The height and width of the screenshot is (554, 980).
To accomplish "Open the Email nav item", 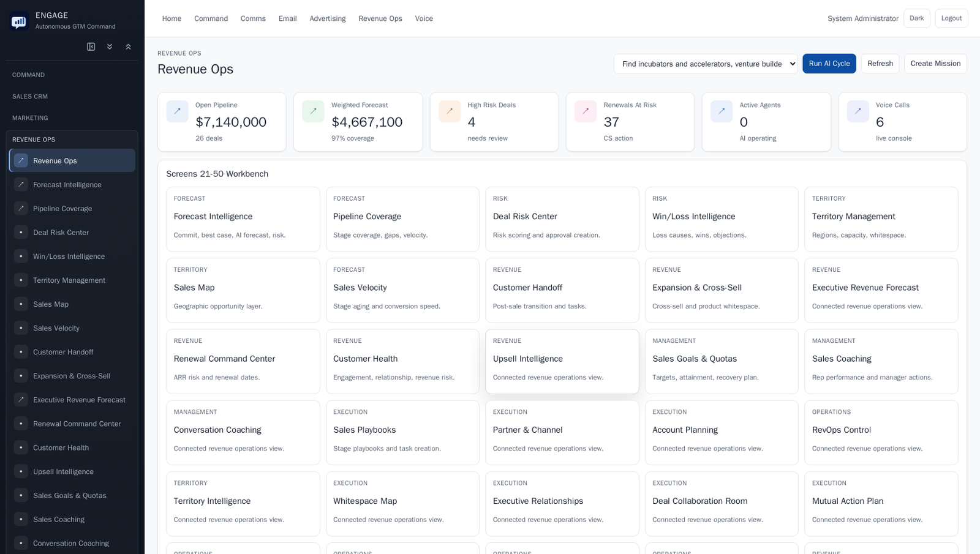I will pyautogui.click(x=287, y=18).
